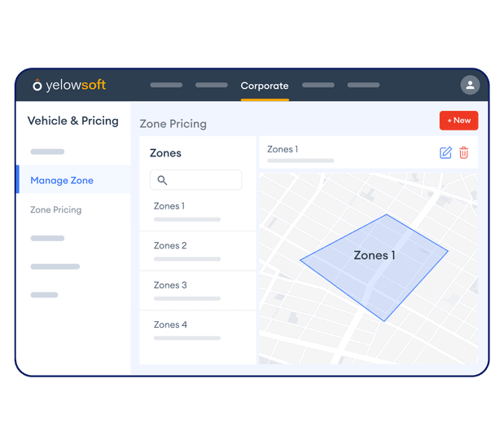This screenshot has height=445, width=504.
Task: Switch to the Corporate tab
Action: pyautogui.click(x=265, y=86)
